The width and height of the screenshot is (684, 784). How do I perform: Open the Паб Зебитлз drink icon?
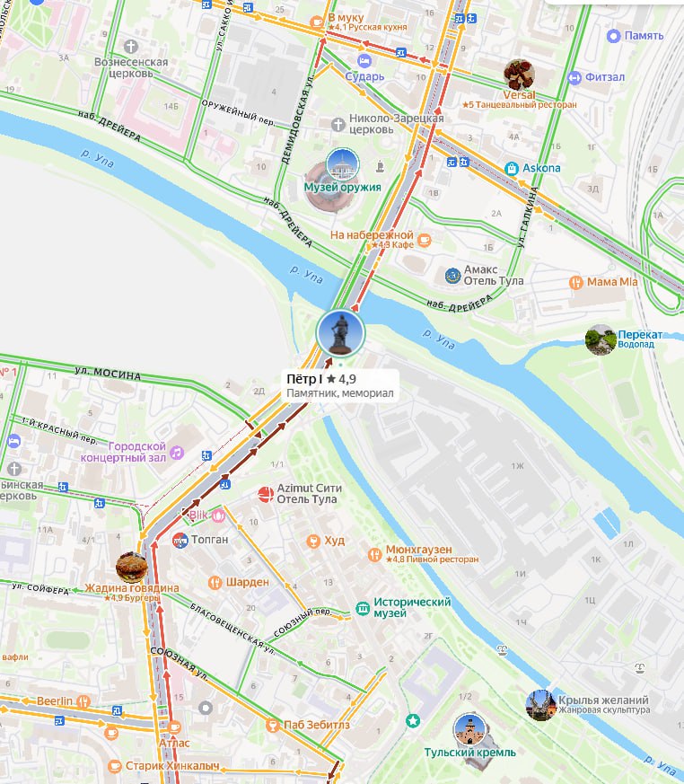[x=272, y=725]
